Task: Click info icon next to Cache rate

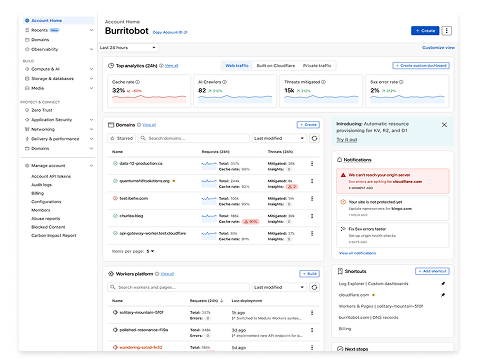Action: [x=138, y=82]
